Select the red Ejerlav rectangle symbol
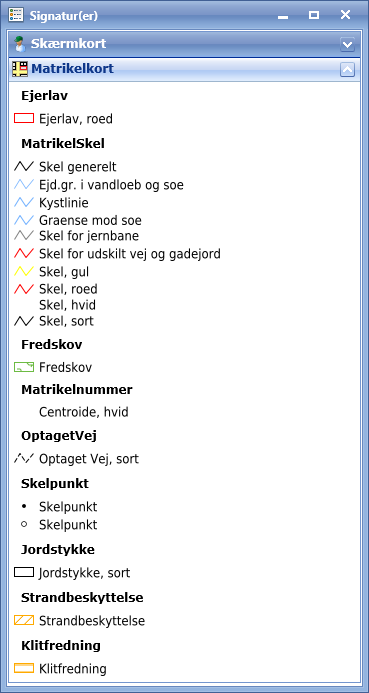369x693 pixels. (x=24, y=118)
